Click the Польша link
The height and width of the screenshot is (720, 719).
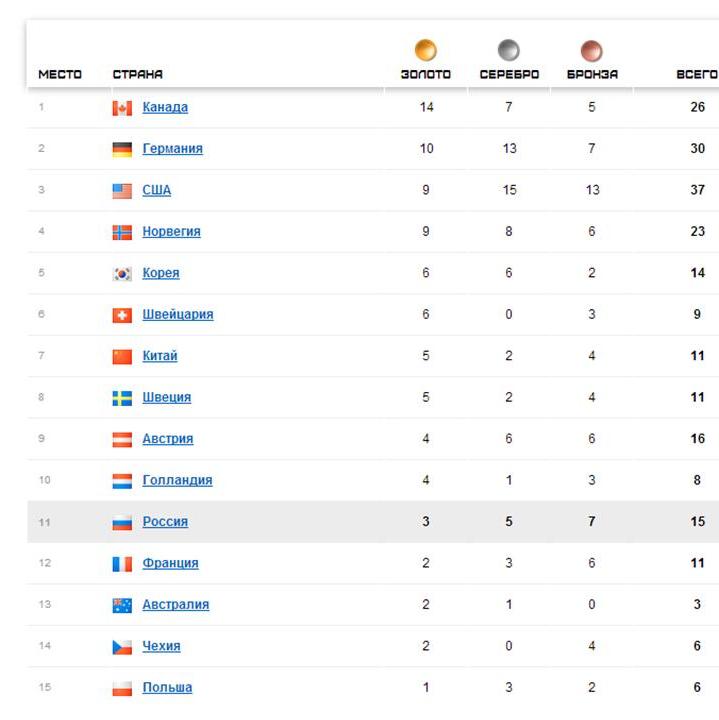167,687
